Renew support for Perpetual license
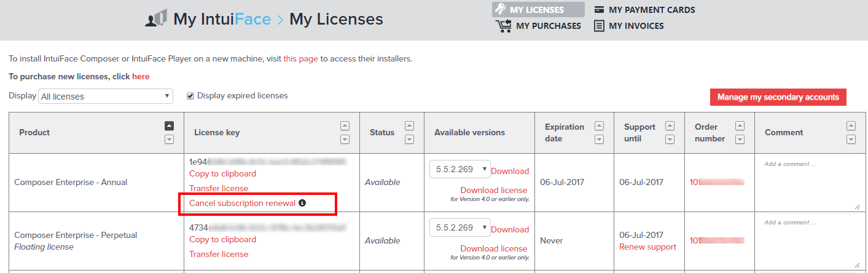 point(647,247)
